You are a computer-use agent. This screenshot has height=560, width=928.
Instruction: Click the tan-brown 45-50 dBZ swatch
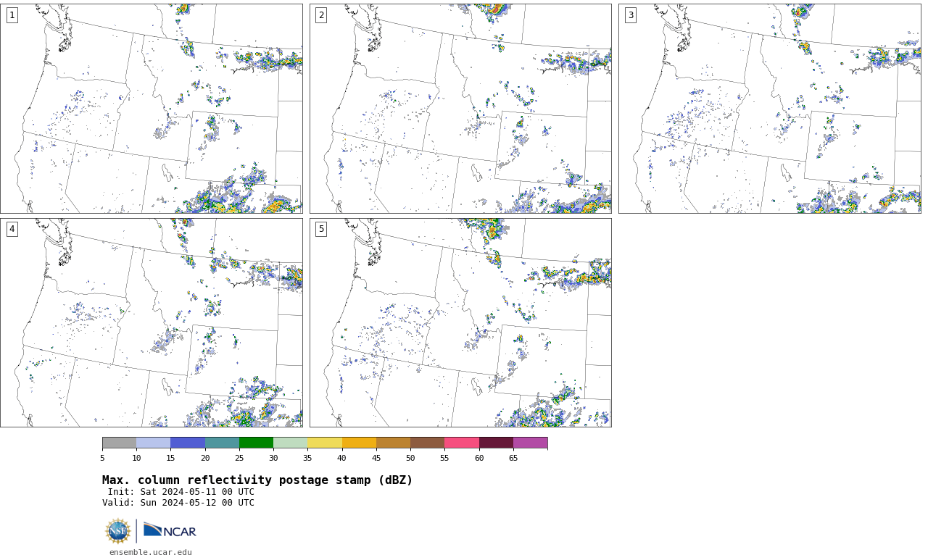[393, 443]
